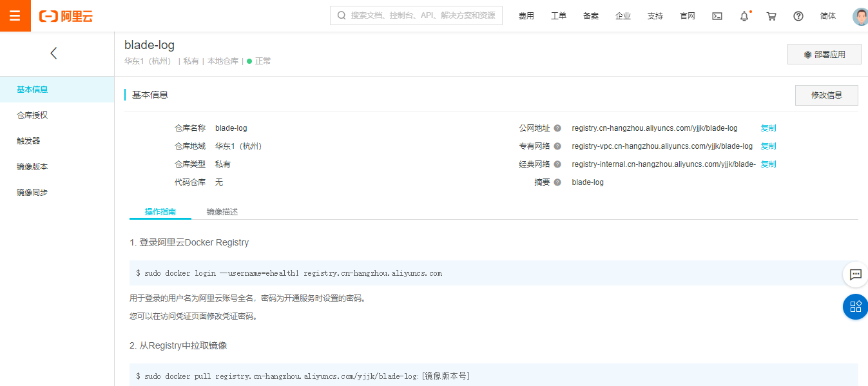Collapse the left sidebar with the back arrow
This screenshot has height=386, width=868.
53,53
